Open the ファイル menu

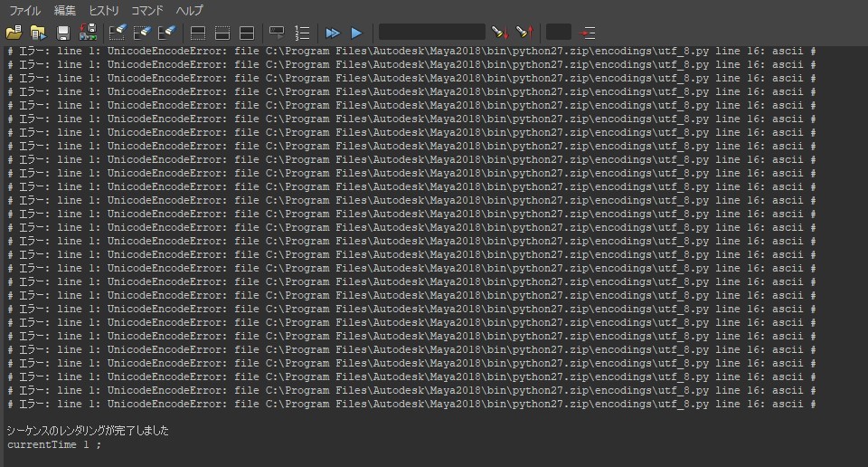tap(24, 11)
